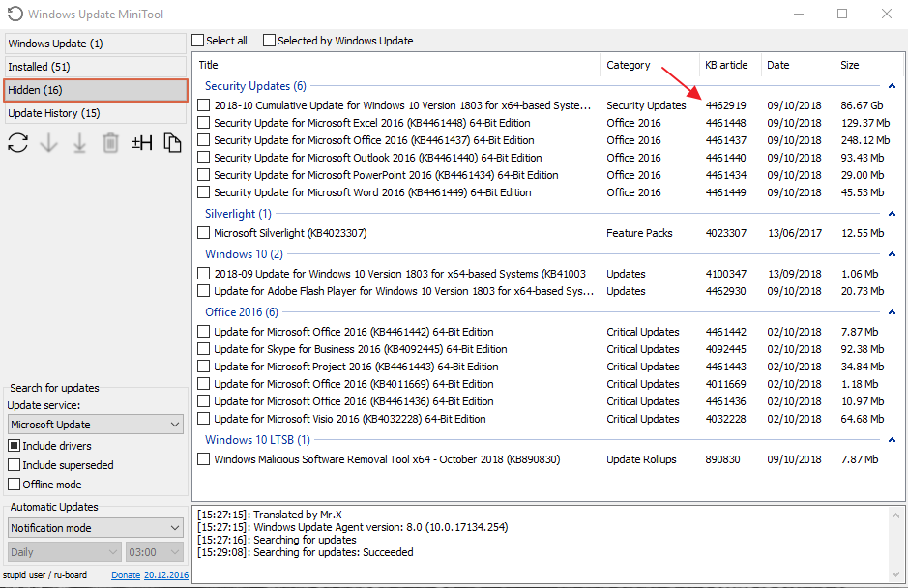
Task: Open the Update service Microsoft Update dropdown
Action: tap(96, 424)
